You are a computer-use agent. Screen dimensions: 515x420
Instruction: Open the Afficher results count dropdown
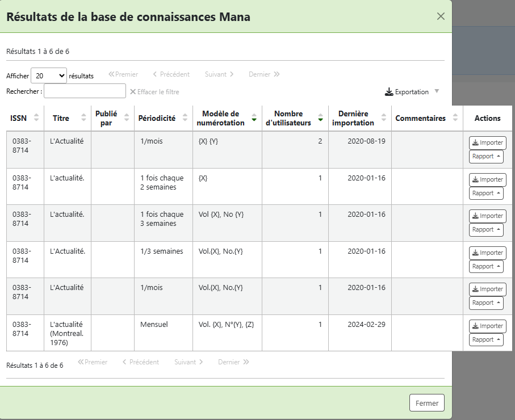point(49,75)
